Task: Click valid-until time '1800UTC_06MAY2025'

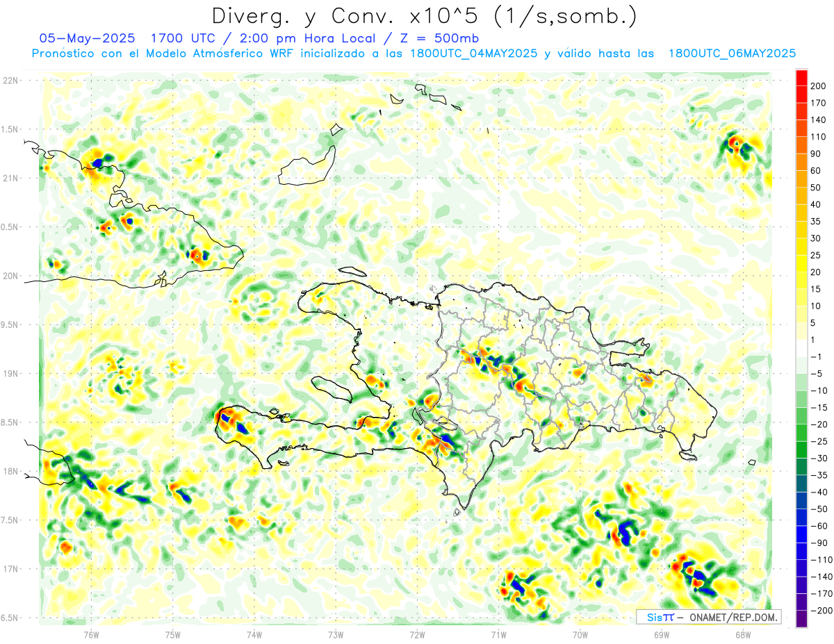Action: (732, 53)
